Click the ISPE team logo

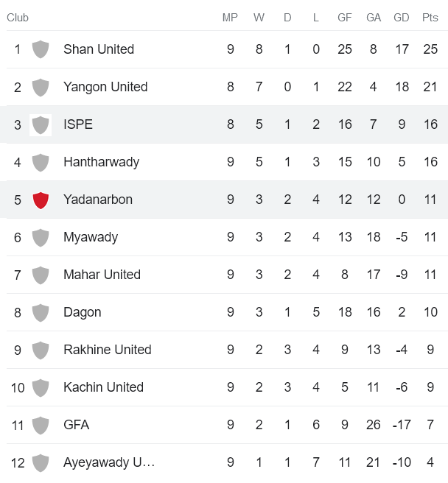click(41, 124)
